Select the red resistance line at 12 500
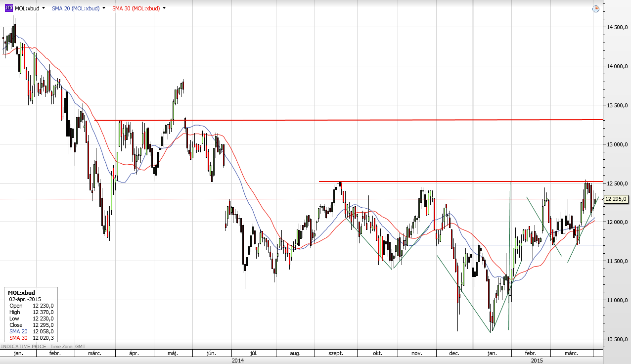The image size is (631, 364). [460, 182]
